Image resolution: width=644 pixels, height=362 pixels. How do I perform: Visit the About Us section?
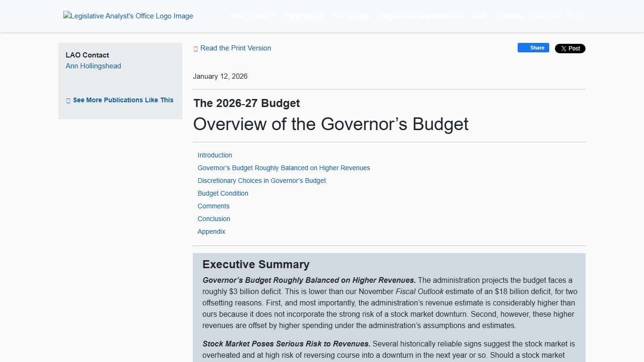545,16
